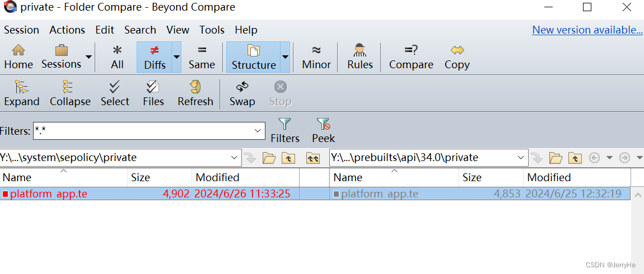644x274 pixels.
Task: Toggle Minor differences display
Action: [x=316, y=57]
